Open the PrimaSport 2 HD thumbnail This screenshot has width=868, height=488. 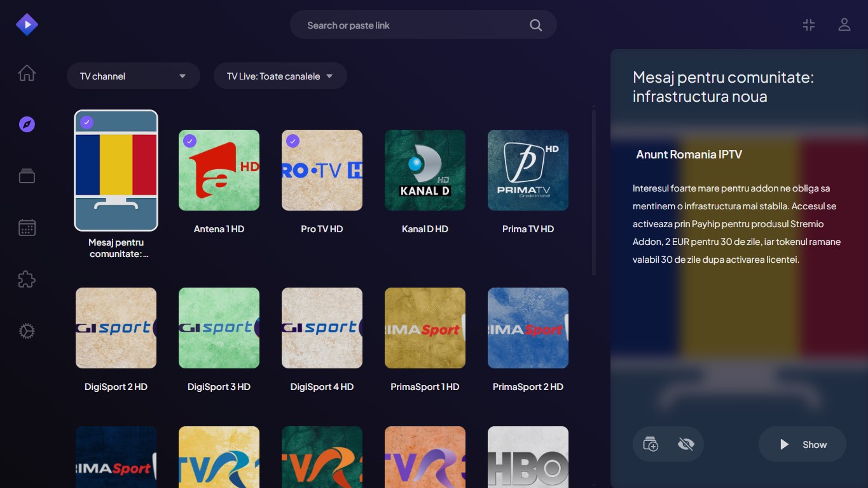tap(528, 328)
